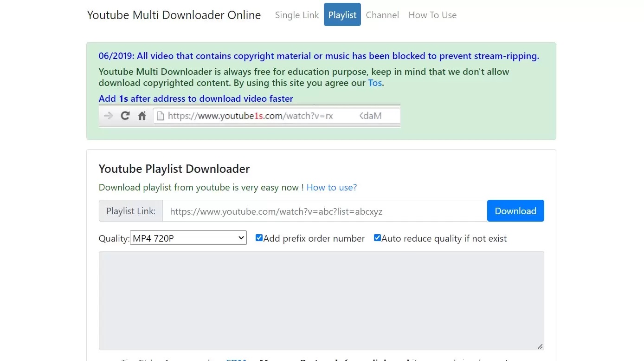The image size is (644, 361).
Task: Click the back arrow in the example image
Action: [x=109, y=116]
